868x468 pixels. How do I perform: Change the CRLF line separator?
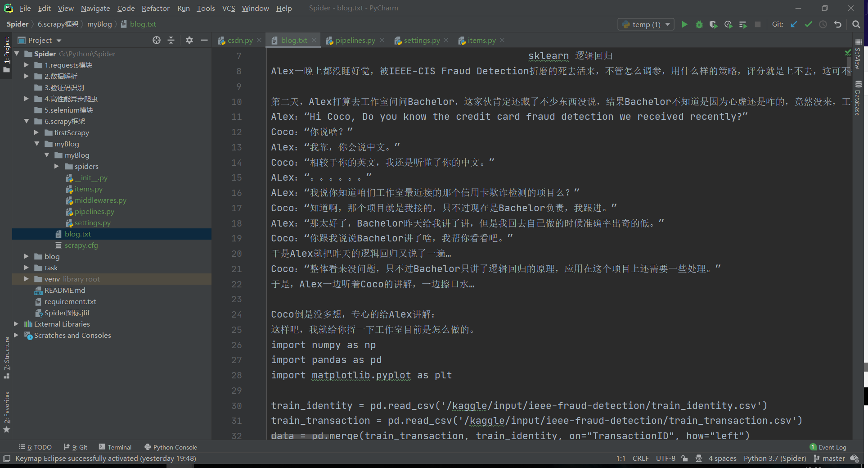[x=640, y=459]
